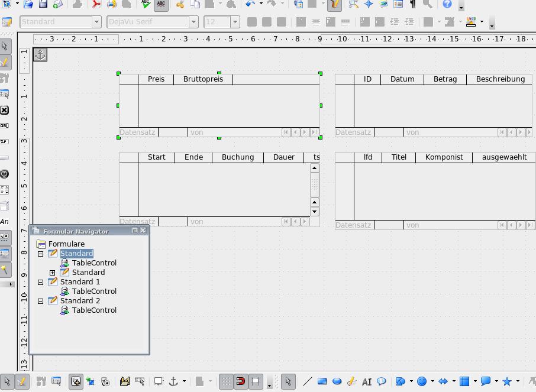Select the Rectangle drawing tool
This screenshot has height=392, width=536.
322,381
